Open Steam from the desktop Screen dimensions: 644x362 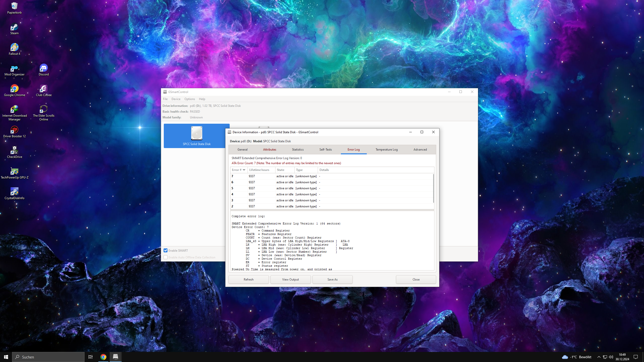tap(14, 29)
